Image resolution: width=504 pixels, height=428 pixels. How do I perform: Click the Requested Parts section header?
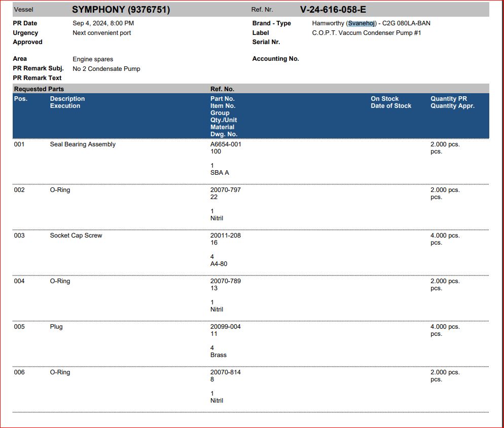coord(39,89)
